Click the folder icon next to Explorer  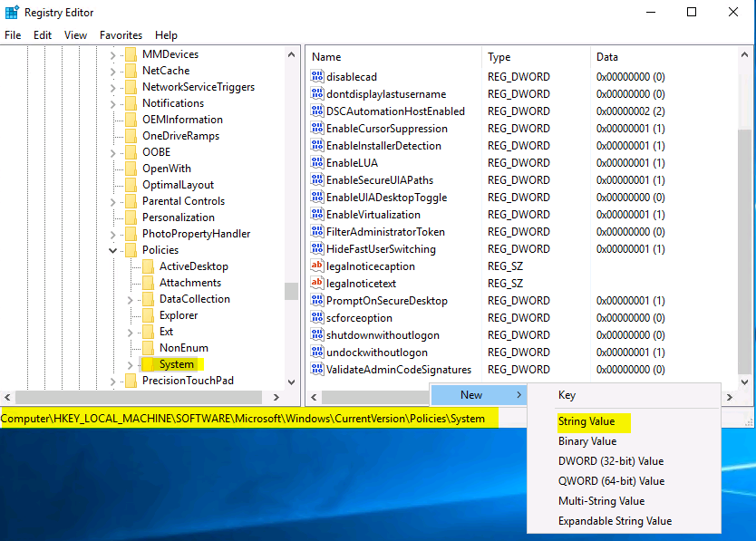tap(148, 315)
